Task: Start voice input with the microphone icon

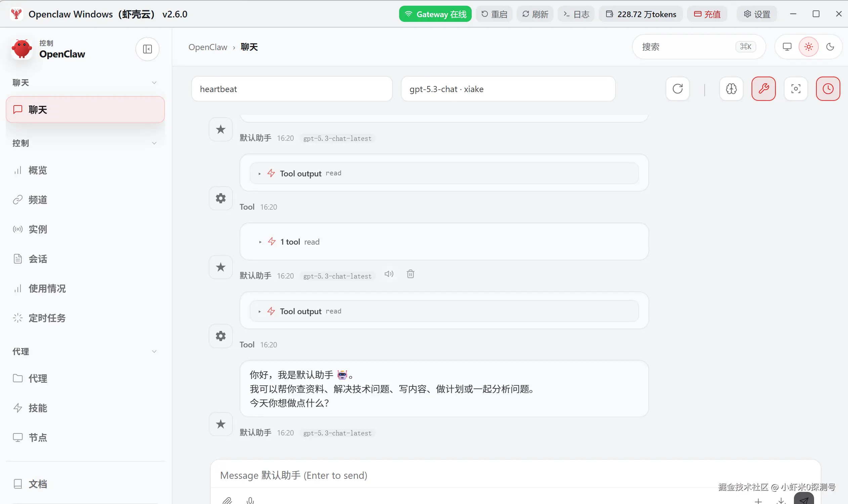Action: [x=250, y=500]
